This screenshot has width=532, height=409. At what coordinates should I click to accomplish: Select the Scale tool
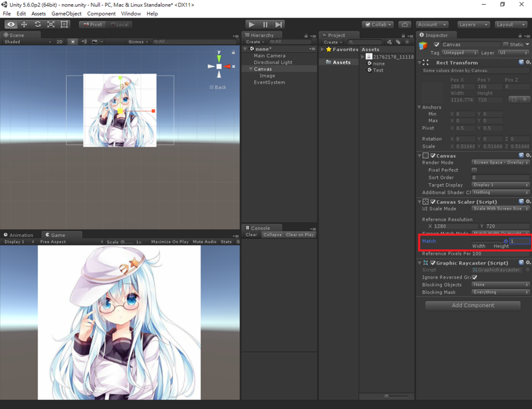pos(50,24)
